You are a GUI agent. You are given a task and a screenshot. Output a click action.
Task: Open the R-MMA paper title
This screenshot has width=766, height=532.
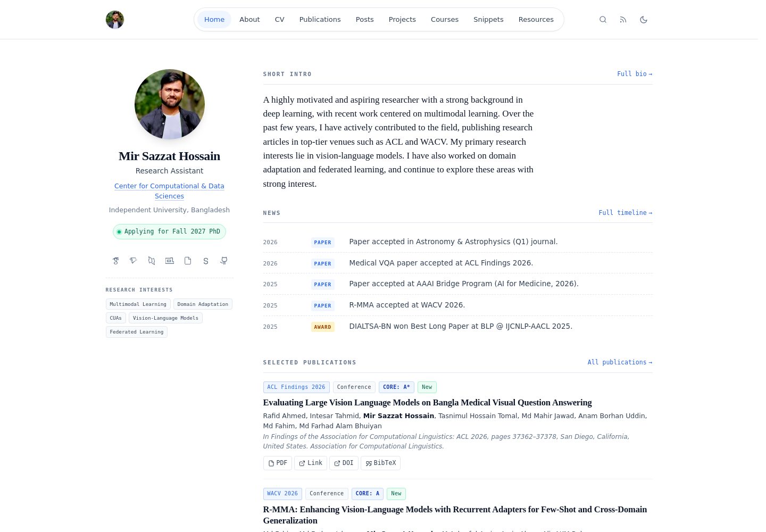(455, 515)
